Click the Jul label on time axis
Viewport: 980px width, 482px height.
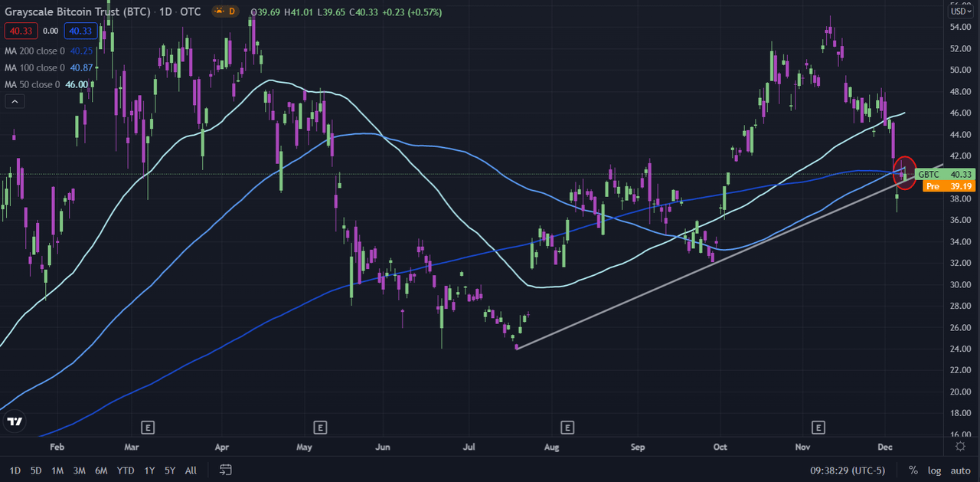coord(469,446)
